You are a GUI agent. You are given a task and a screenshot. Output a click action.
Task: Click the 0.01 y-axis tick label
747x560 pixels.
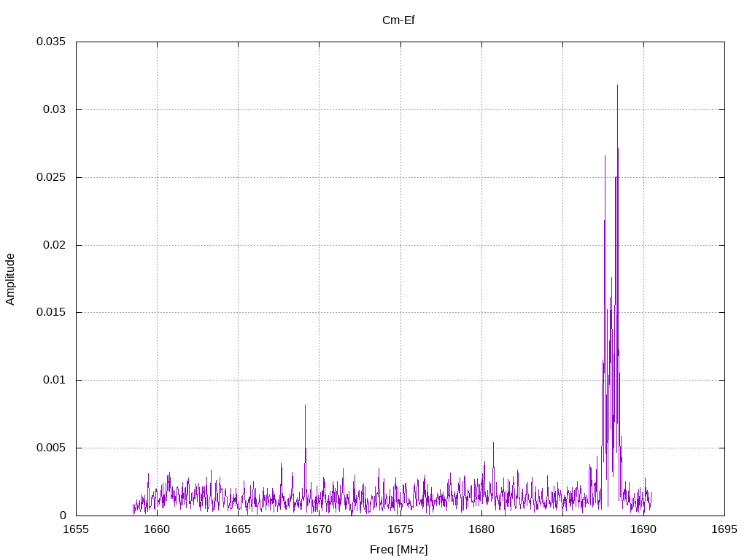pos(54,380)
